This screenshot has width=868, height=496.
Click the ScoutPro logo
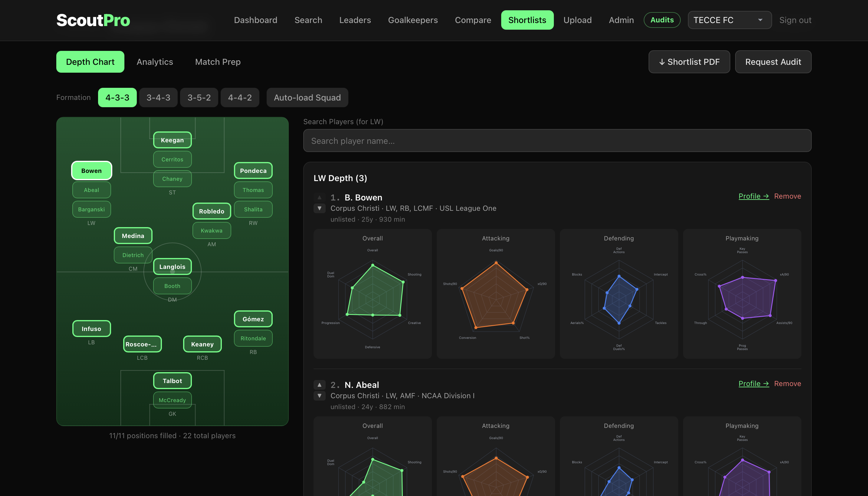pos(93,20)
